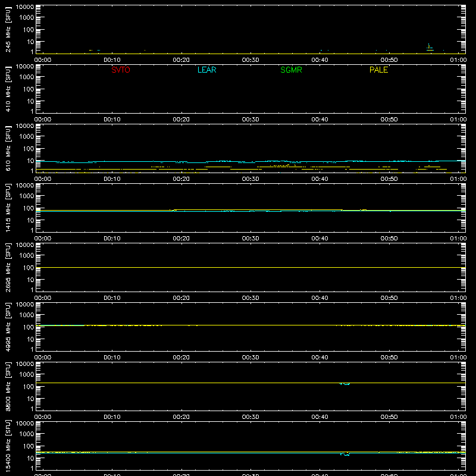476x476 pixels.
Task: Click 00:40 time label under 4995 MHz panel
Action: coord(320,358)
